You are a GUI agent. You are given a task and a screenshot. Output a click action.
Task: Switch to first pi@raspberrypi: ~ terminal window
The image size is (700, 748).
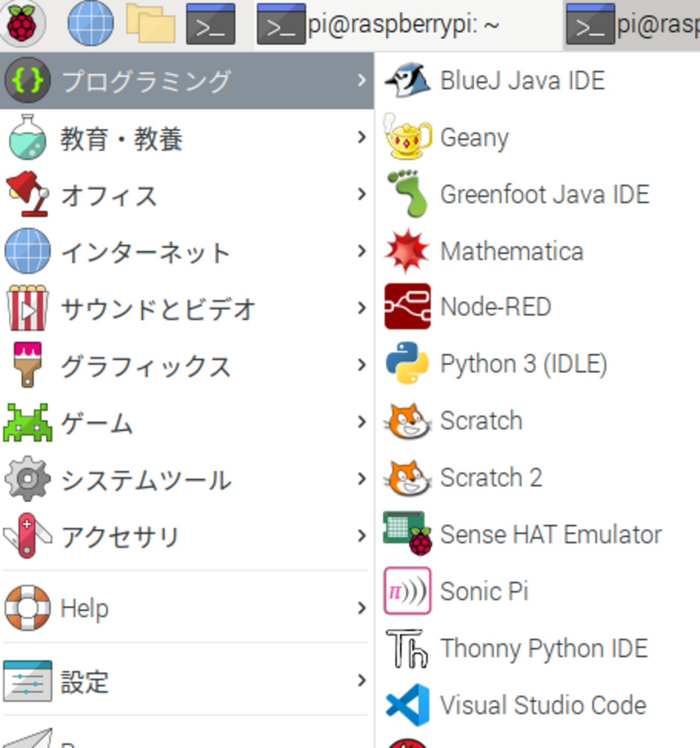click(x=408, y=25)
